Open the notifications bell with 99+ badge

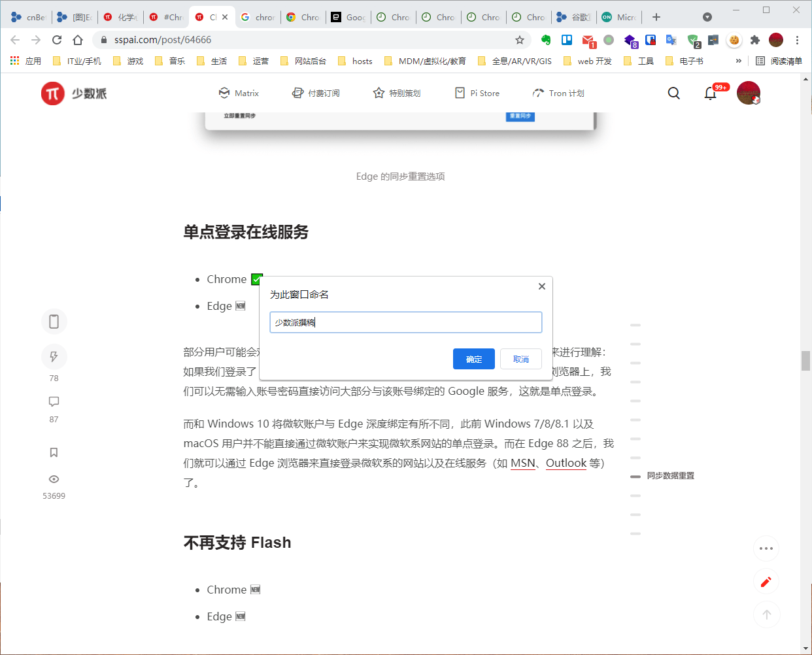tap(710, 93)
